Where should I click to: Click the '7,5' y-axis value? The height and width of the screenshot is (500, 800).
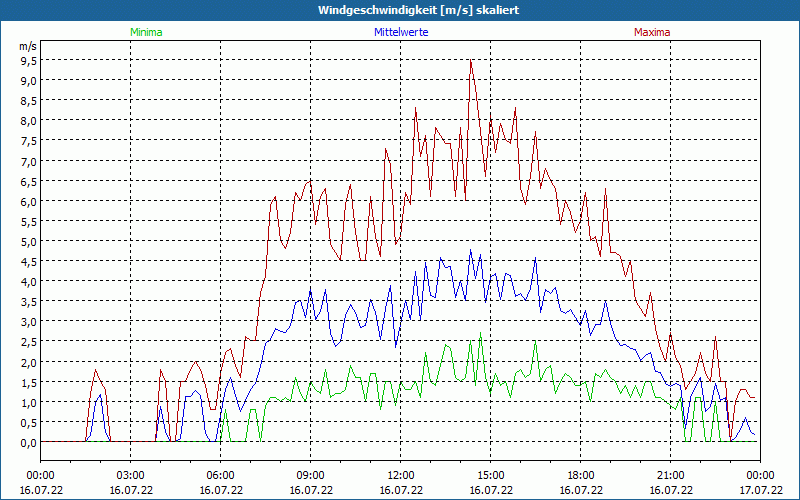(x=29, y=141)
